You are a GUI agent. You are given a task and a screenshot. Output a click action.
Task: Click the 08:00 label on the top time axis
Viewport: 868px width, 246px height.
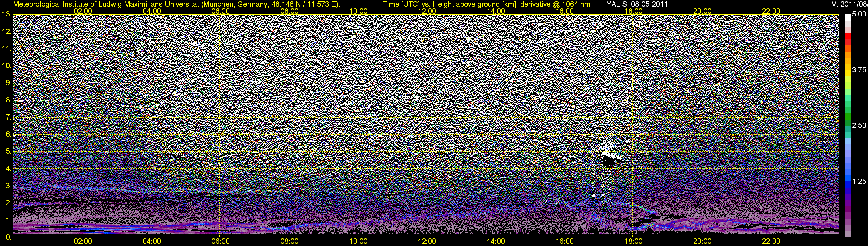click(289, 11)
